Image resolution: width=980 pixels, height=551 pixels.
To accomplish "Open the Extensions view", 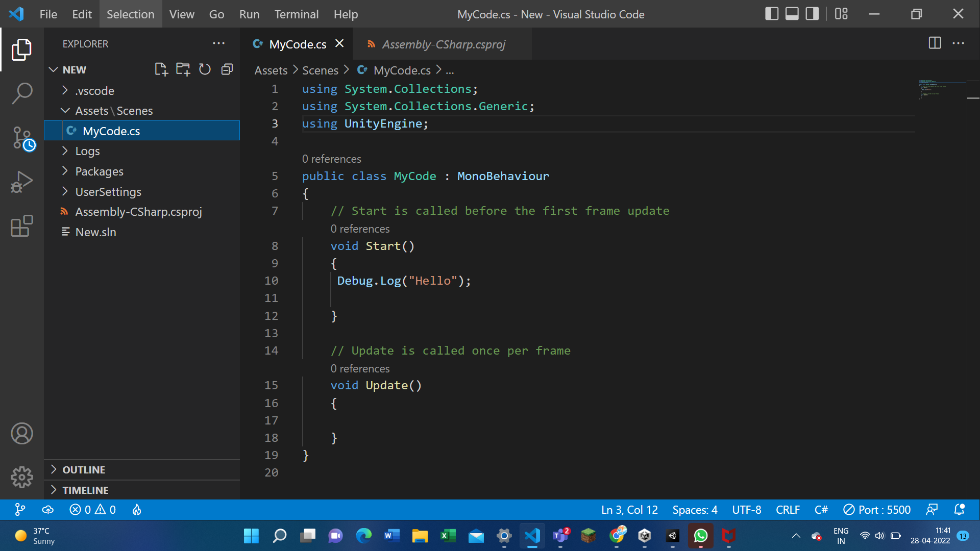I will [x=22, y=226].
